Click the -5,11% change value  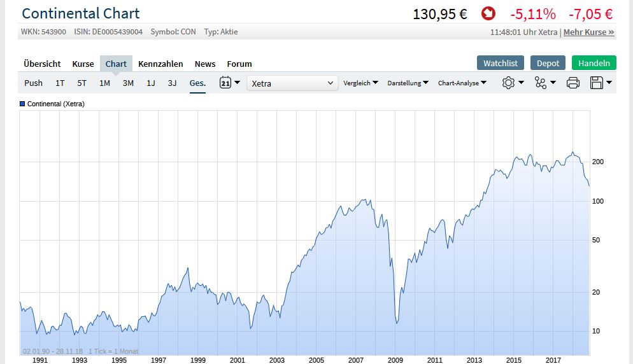click(533, 14)
